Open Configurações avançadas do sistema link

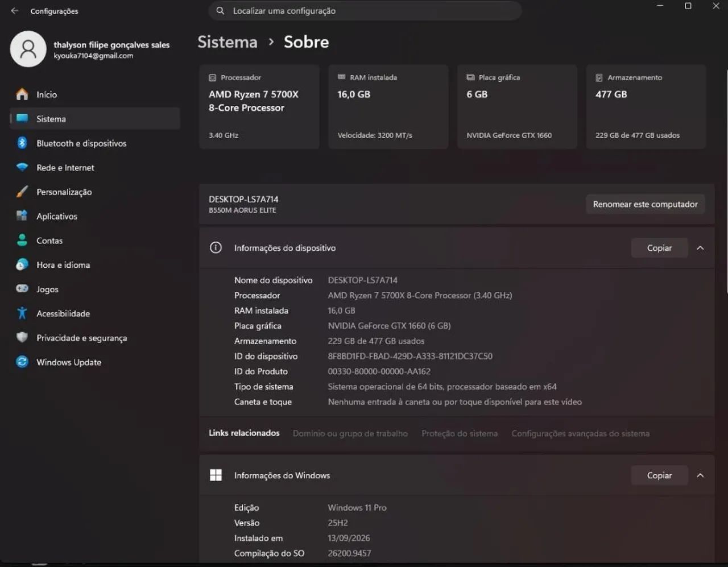coord(580,433)
